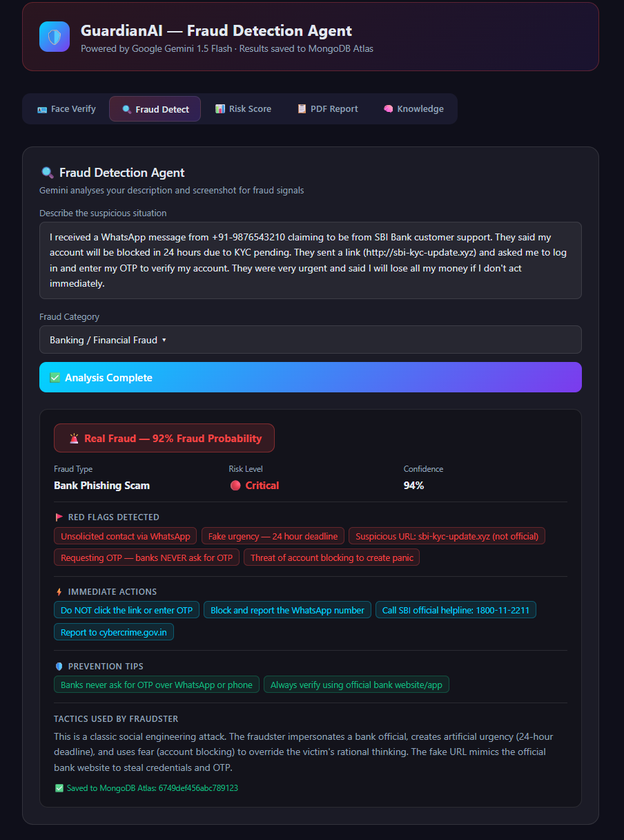This screenshot has height=840, width=624.
Task: Click the Suspicious URL red flag chip
Action: (x=447, y=536)
